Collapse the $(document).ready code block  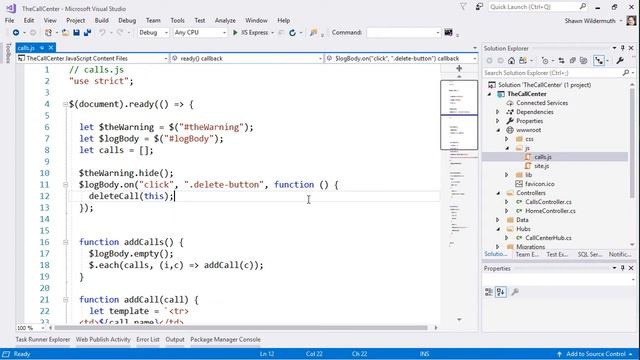tap(65, 104)
